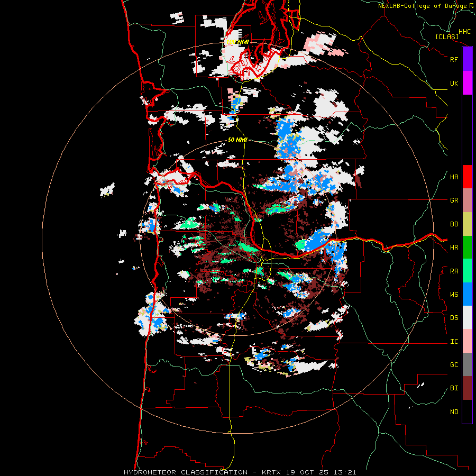Click the magenta UK legend color block

pos(467,83)
